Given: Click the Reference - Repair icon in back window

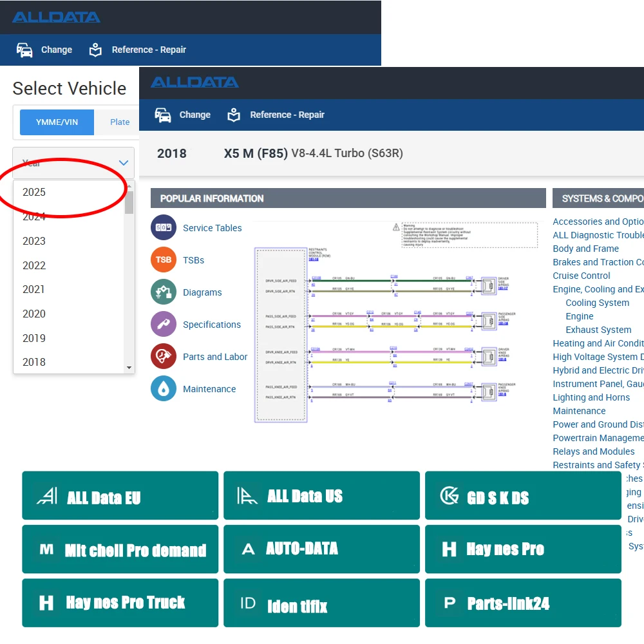Looking at the screenshot, I should [95, 50].
